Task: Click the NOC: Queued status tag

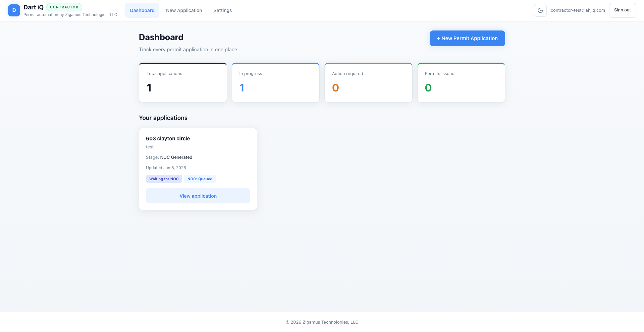Action: tap(200, 179)
